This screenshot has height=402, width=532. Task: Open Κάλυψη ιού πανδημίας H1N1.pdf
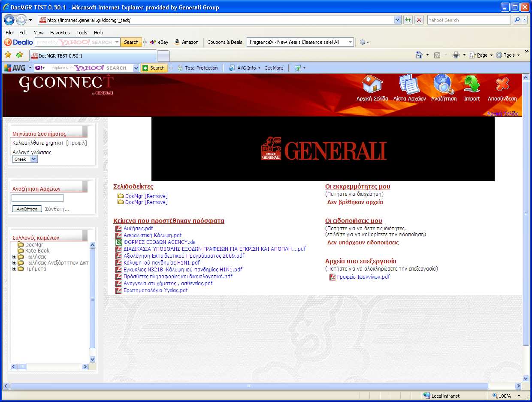coord(162,263)
